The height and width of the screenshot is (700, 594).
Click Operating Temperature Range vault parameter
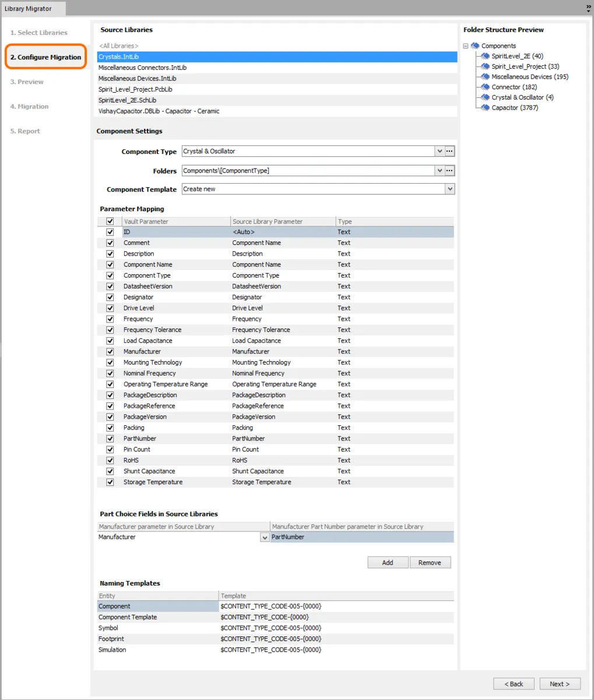point(176,384)
